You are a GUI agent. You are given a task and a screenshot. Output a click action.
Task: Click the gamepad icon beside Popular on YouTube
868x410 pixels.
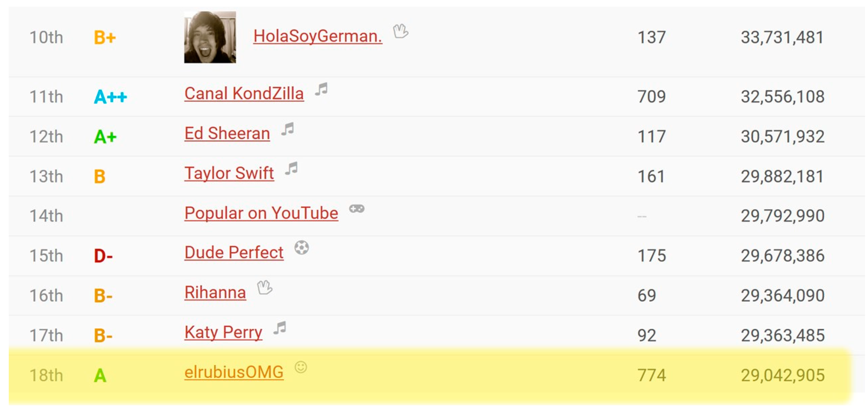pyautogui.click(x=356, y=209)
